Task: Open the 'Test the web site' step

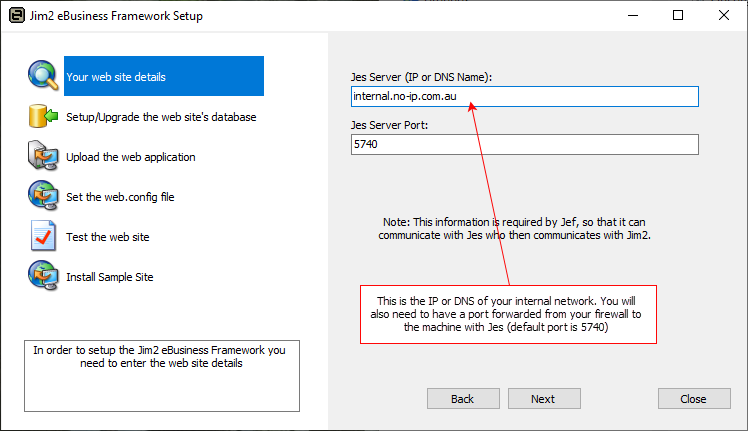Action: [x=108, y=237]
